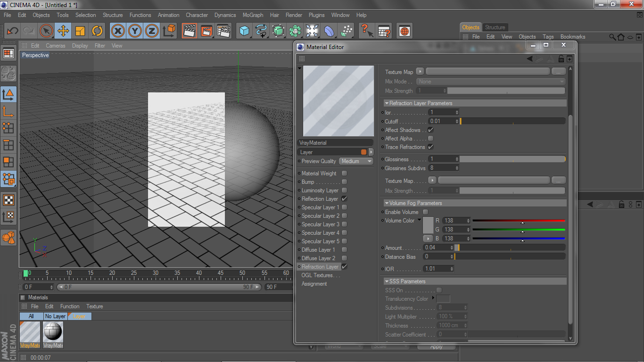Click the Undo arrow icon

tap(12, 31)
